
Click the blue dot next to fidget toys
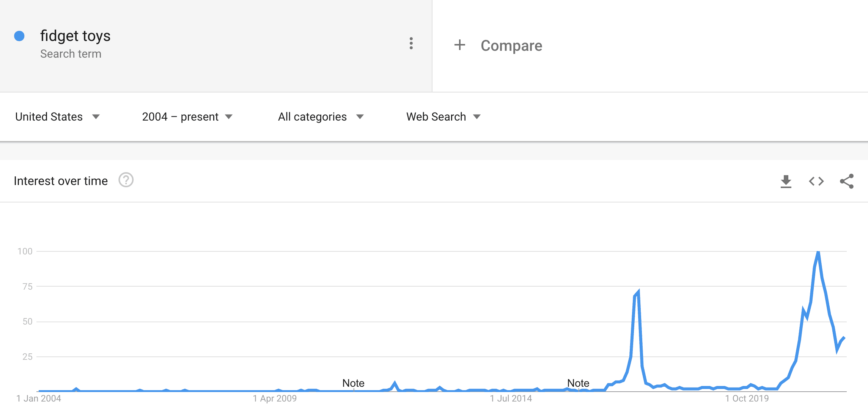pos(19,36)
